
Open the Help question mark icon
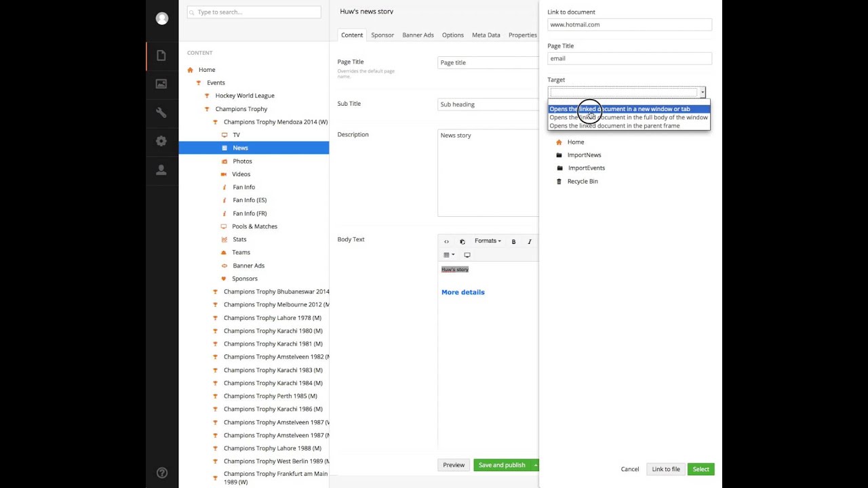[162, 473]
